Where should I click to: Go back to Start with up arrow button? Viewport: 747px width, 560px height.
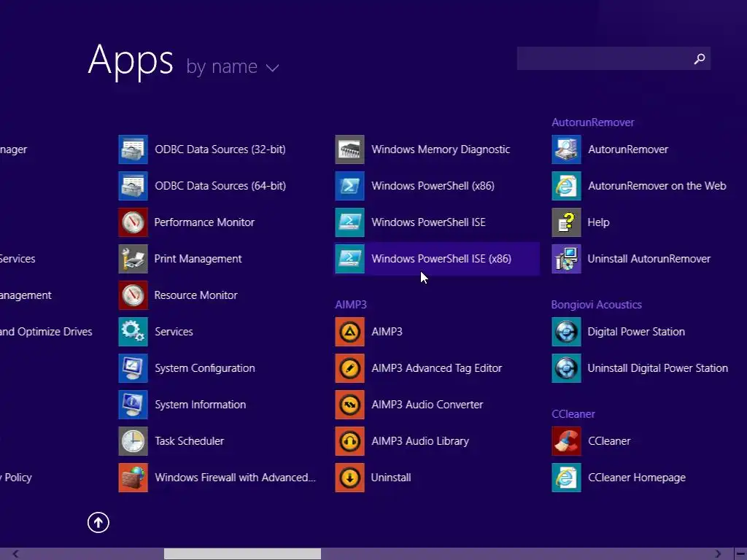tap(98, 522)
